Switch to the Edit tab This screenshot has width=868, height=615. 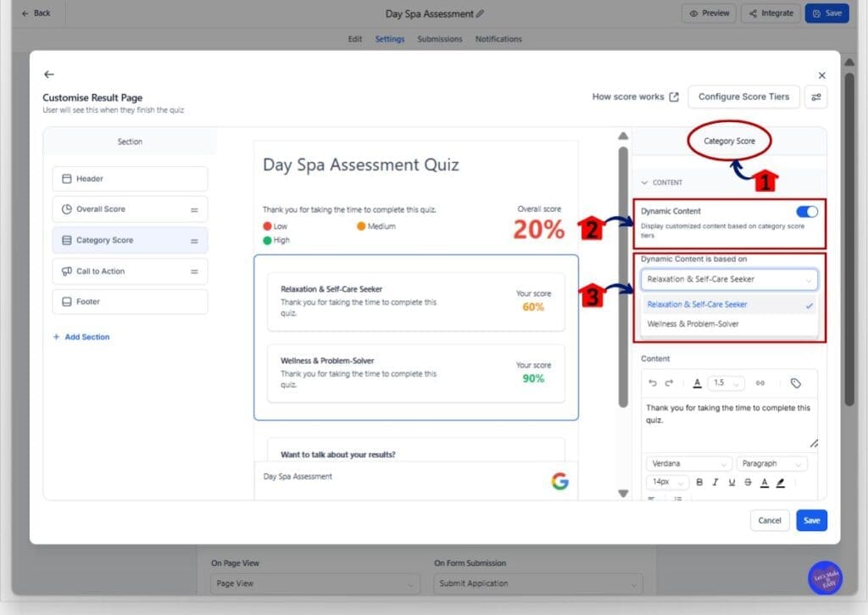click(x=355, y=39)
